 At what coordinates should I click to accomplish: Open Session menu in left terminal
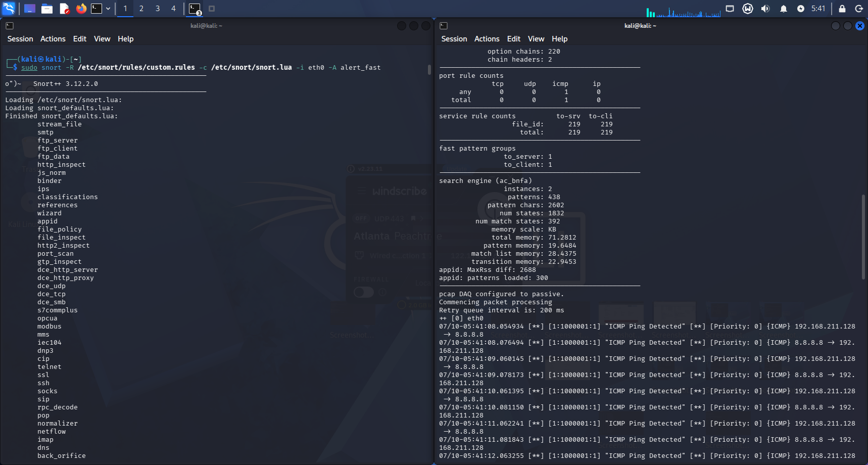[x=20, y=39]
